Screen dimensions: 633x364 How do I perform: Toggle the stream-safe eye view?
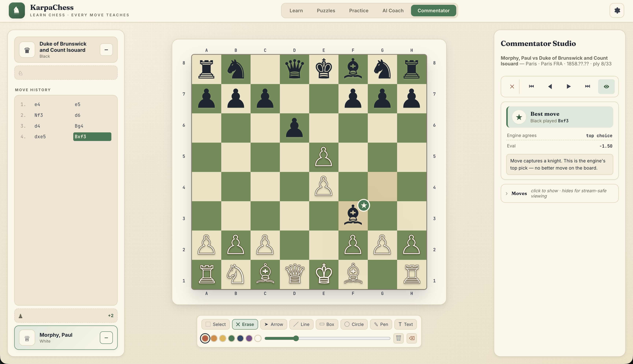pos(606,86)
